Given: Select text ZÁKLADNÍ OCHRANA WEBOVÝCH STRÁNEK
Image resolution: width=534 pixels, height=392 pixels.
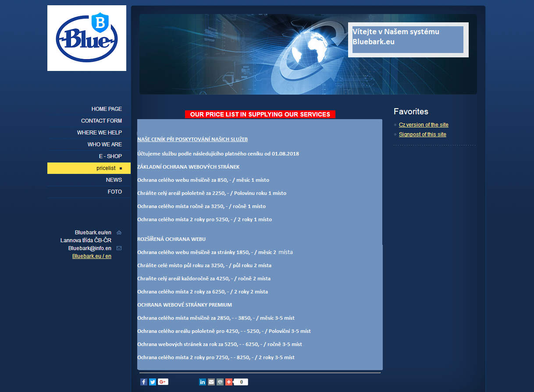Looking at the screenshot, I should [188, 167].
